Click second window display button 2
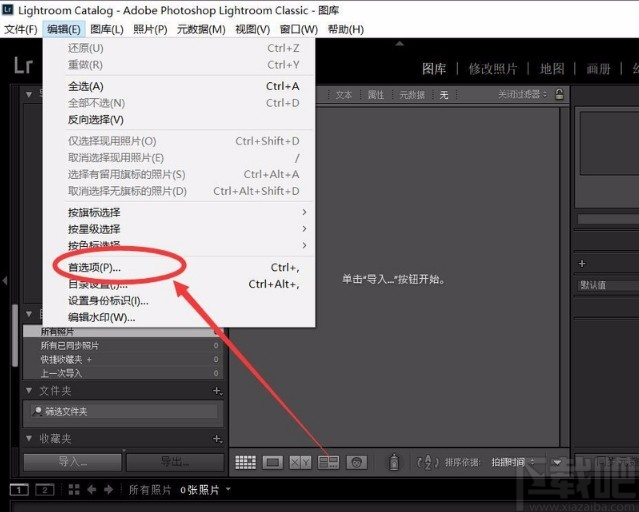Viewport: 639px width, 512px height. [44, 490]
